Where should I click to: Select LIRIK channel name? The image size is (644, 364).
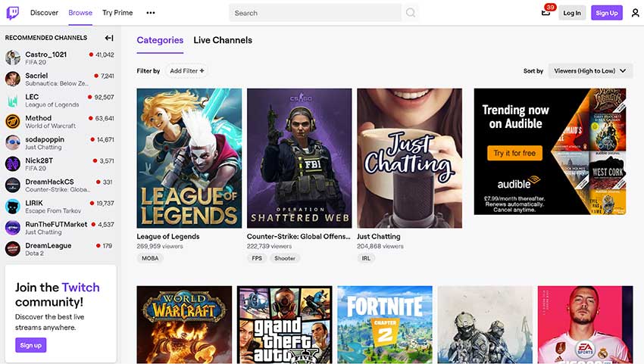click(34, 203)
